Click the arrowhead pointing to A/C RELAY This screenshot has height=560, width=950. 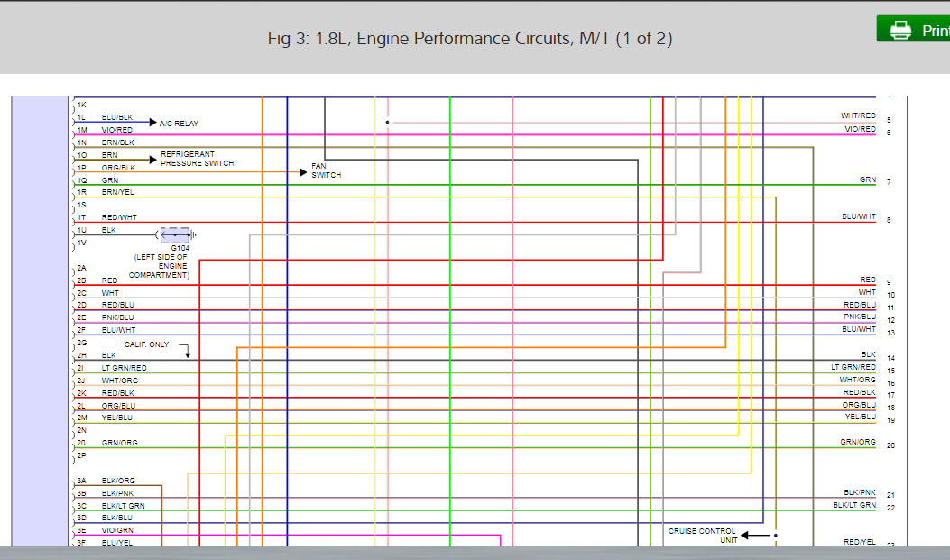click(x=152, y=123)
